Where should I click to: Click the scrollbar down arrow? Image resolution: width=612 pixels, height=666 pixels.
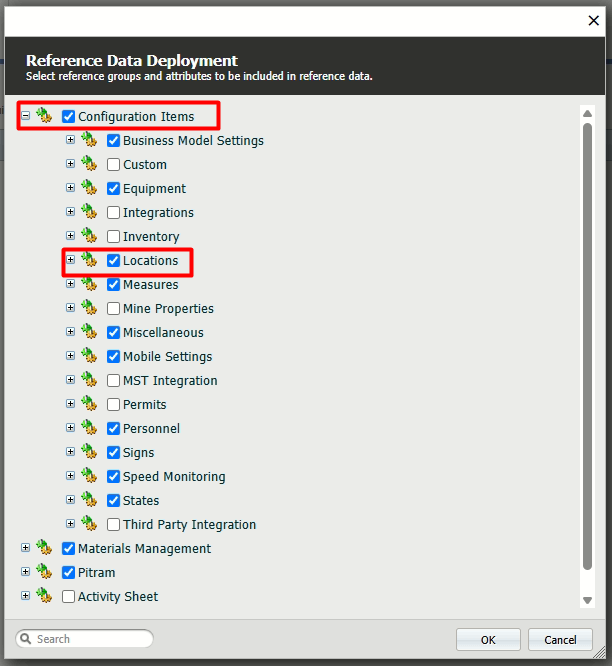coord(587,600)
